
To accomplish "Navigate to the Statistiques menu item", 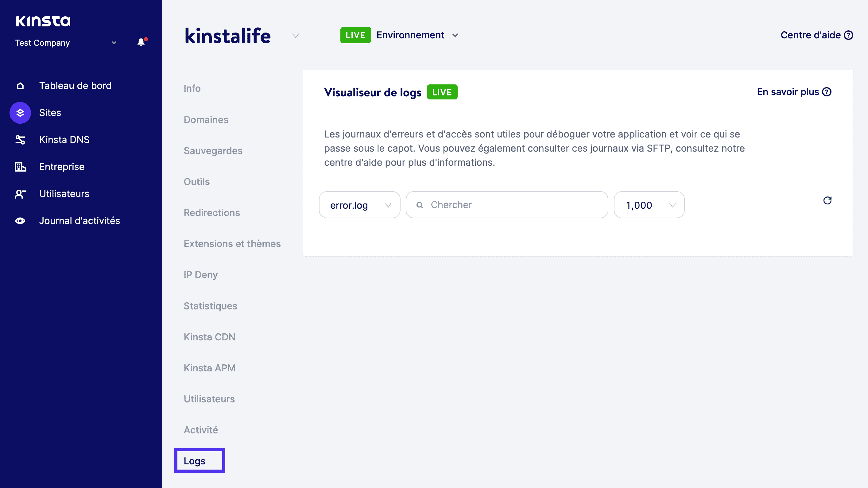I will pos(211,306).
